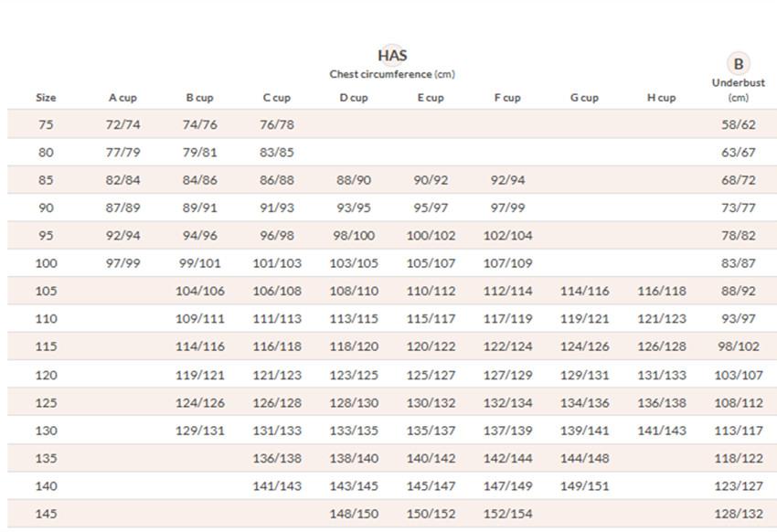Select the B cup value 119/121 for size 120
Viewport: 777px width, 532px height.
tap(200, 375)
